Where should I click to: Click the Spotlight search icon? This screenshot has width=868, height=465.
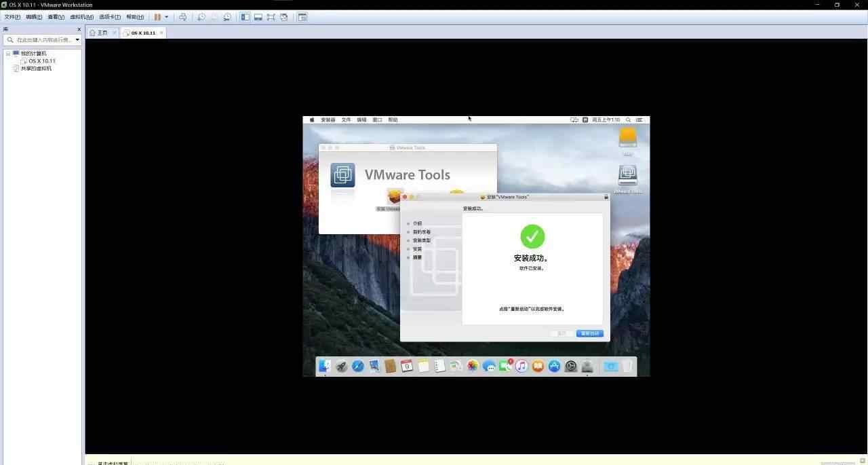628,119
